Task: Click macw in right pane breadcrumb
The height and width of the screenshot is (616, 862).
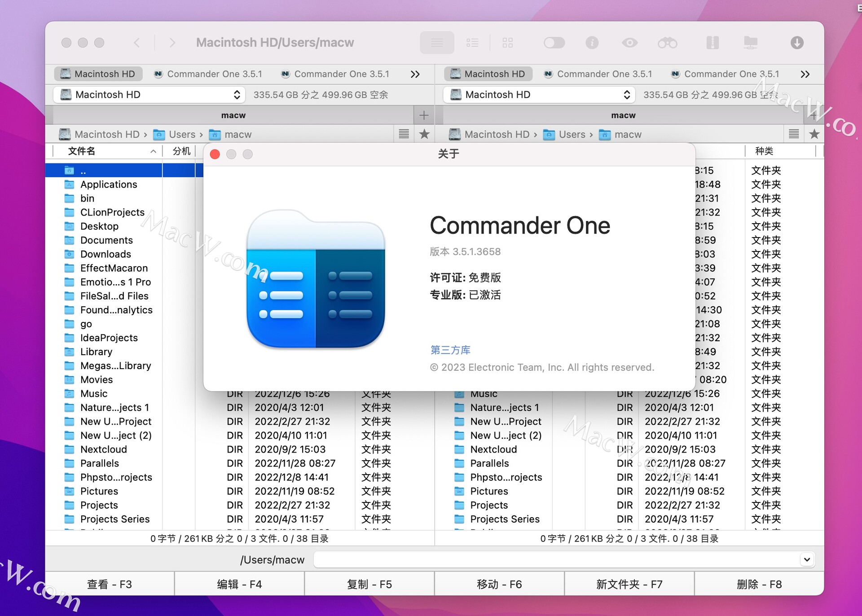Action: click(620, 134)
